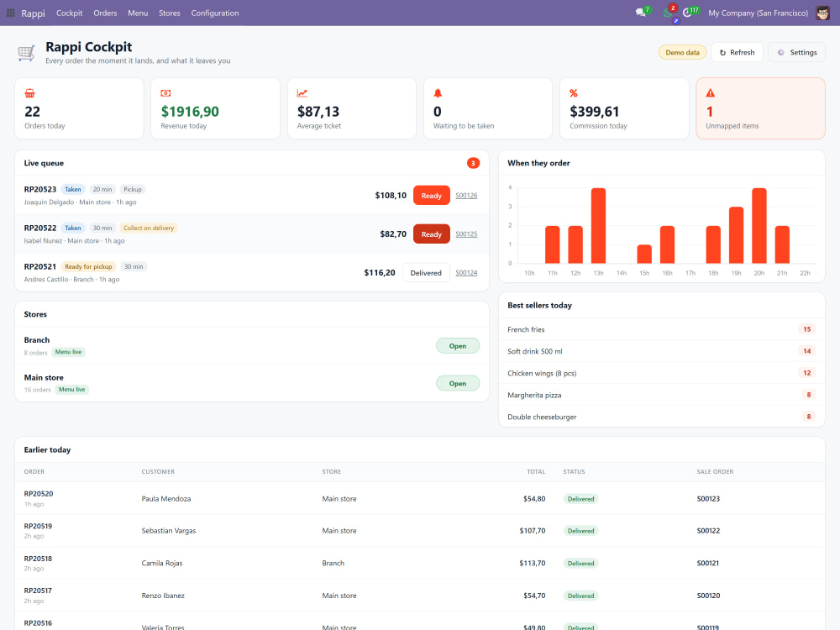Open the apps grid menu icon
Viewport: 840px width, 630px height.
[10, 13]
